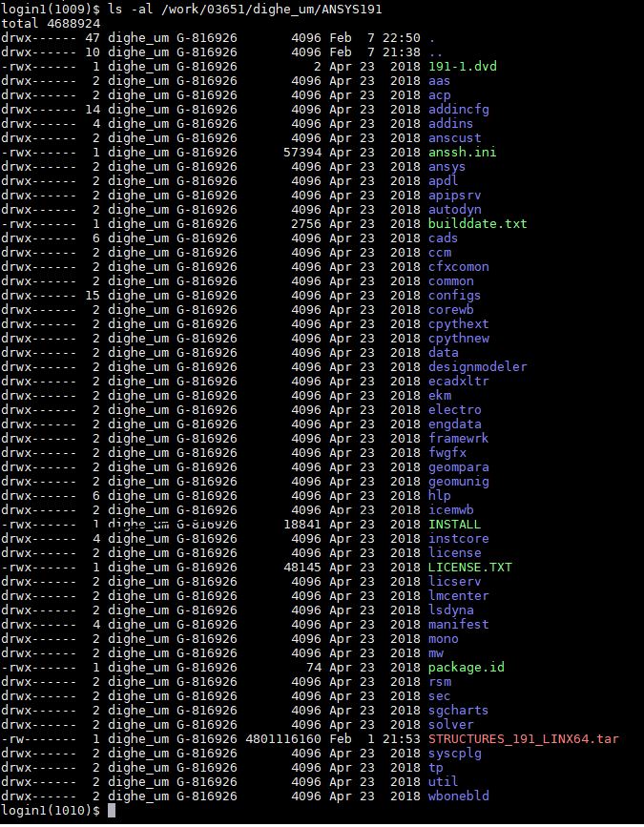Select the fwgfx directory name
The image size is (644, 827).
447,452
